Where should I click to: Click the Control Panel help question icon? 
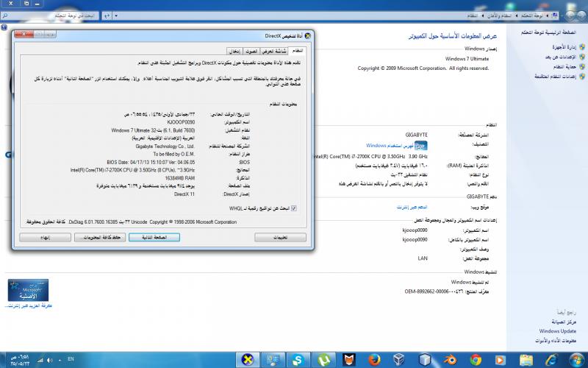(4, 27)
